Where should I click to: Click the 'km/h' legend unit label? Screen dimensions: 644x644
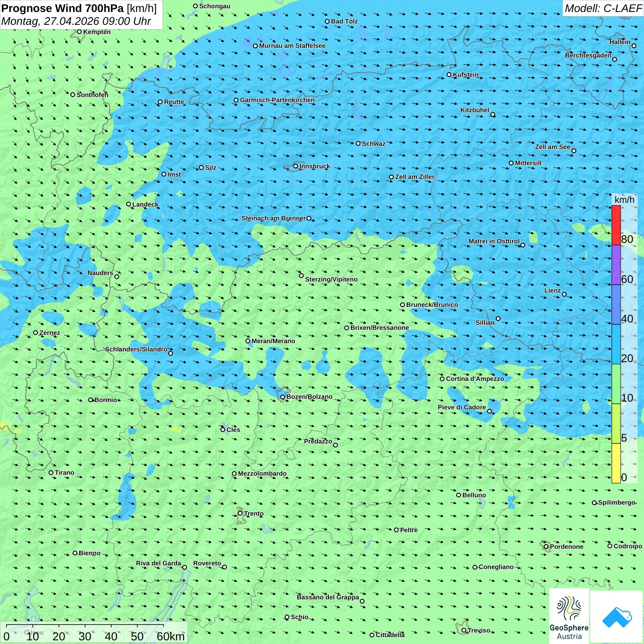(625, 200)
